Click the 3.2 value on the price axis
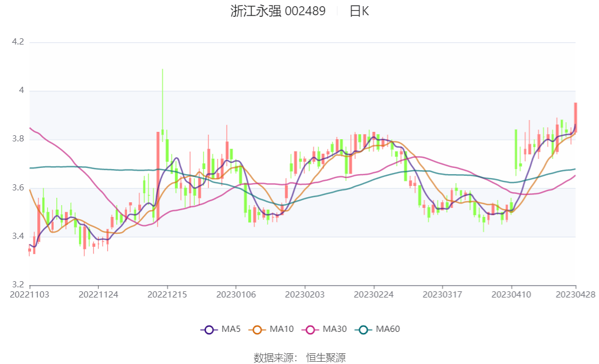Screen dimensions: 599x364 [18, 285]
